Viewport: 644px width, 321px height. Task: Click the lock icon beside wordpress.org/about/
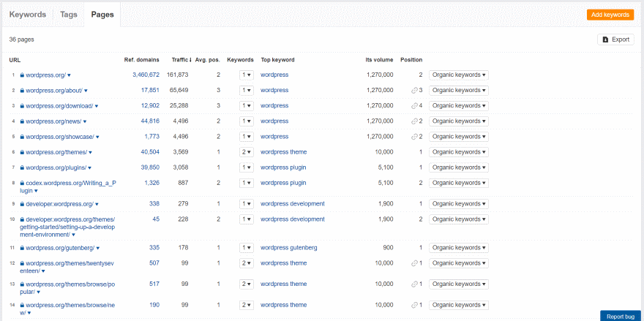click(x=22, y=91)
